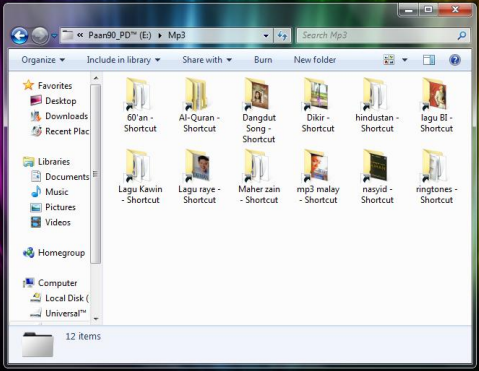Viewport: 479px width, 371px height.
Task: Open Help with the question mark icon
Action: (x=455, y=60)
